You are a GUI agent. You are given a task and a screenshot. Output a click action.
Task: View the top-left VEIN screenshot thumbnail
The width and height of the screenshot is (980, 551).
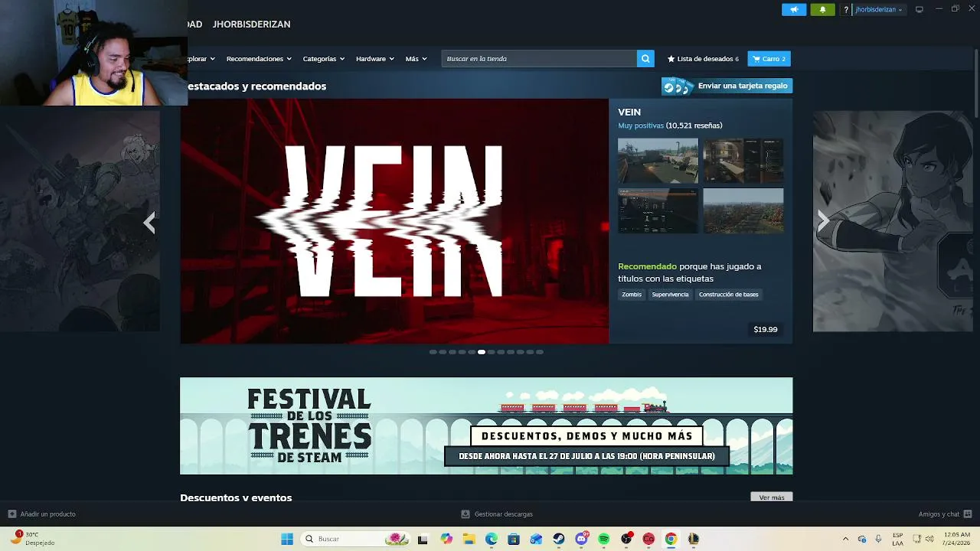coord(658,161)
